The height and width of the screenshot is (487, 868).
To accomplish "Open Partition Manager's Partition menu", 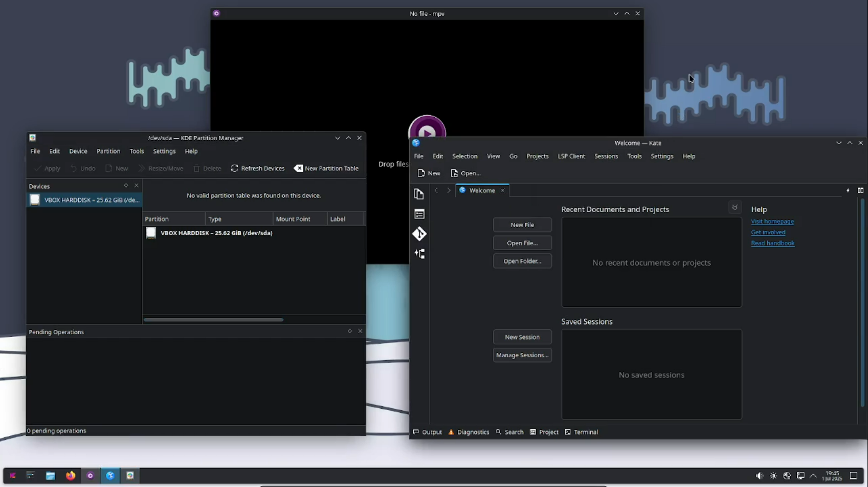I will pyautogui.click(x=108, y=151).
